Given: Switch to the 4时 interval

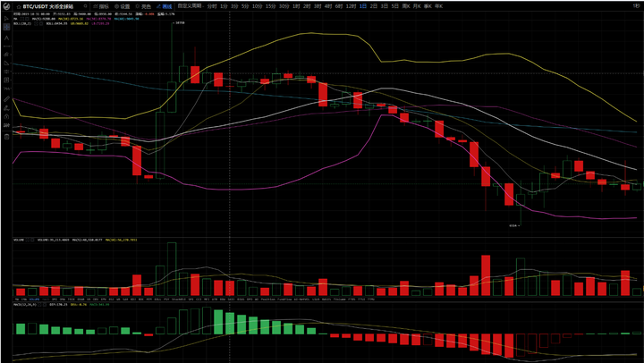Looking at the screenshot, I should point(327,6).
